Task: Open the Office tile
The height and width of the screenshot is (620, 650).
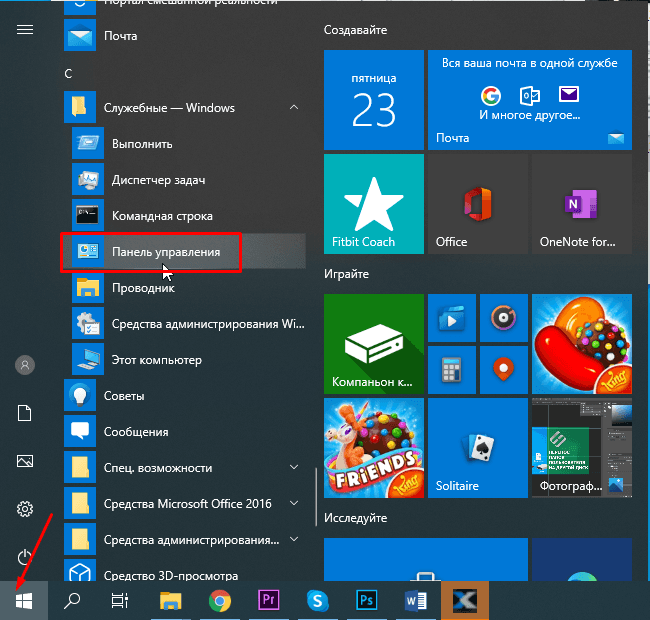Action: coord(475,203)
